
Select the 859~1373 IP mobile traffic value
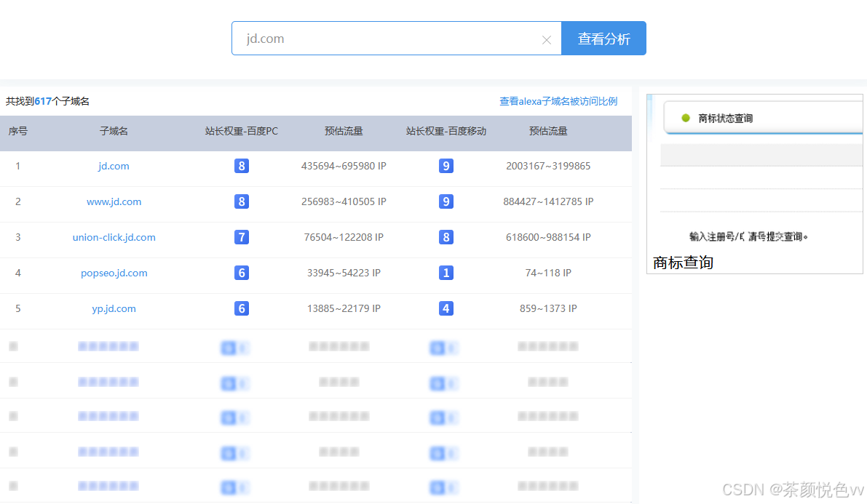point(548,308)
